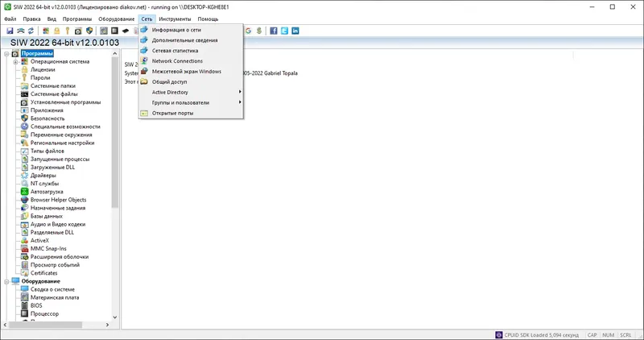Select Сводка о системе in the tree
The height and width of the screenshot is (340, 644).
(x=52, y=289)
